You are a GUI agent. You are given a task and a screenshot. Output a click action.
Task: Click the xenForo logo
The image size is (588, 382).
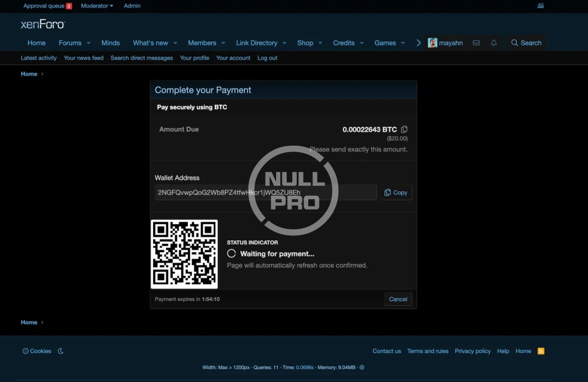[43, 24]
